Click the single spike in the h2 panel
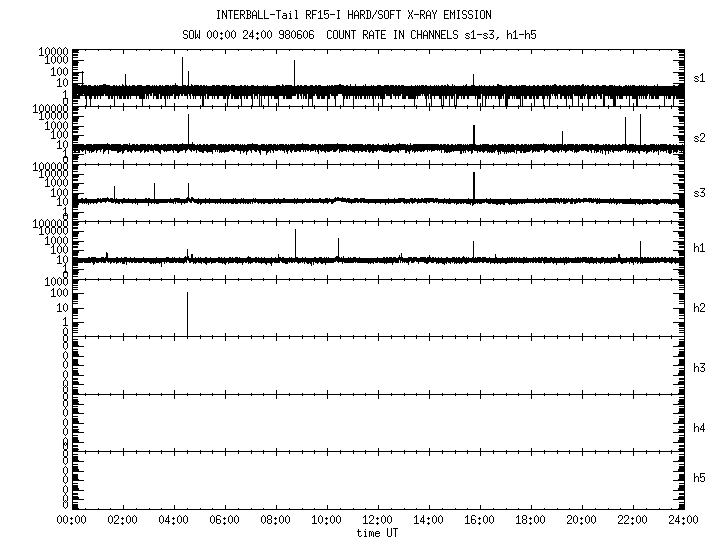 [x=187, y=314]
